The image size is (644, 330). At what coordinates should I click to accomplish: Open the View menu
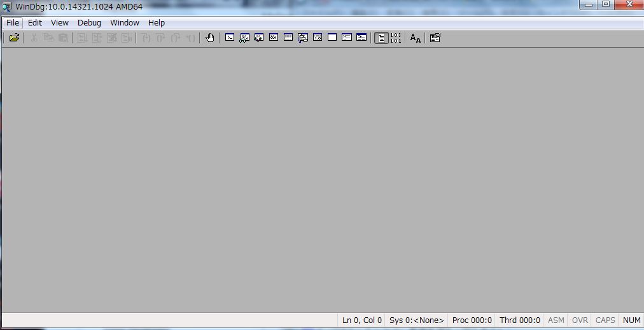[60, 22]
